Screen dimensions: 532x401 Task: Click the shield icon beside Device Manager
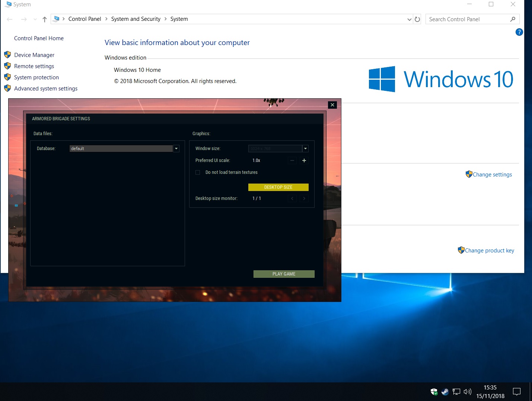point(7,55)
